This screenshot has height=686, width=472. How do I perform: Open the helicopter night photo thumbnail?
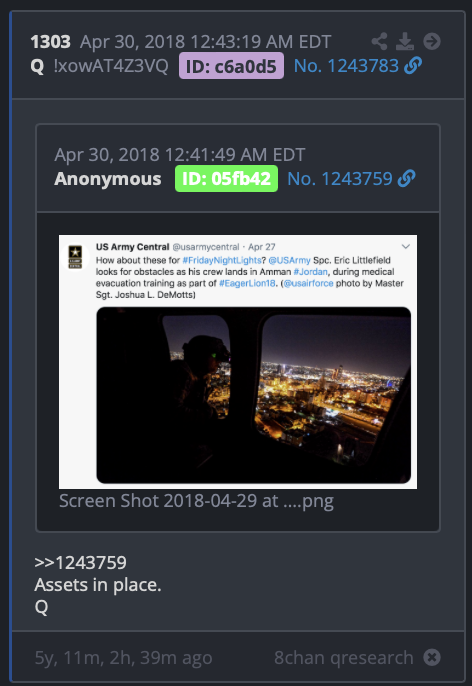[253, 395]
